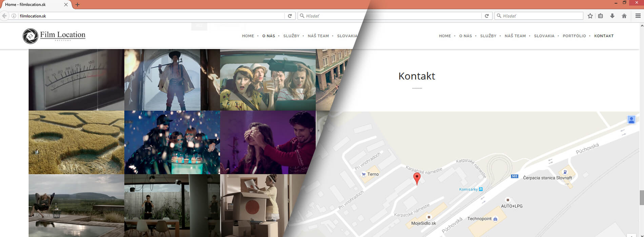Open the downloads arrow icon
644x237 pixels.
[612, 16]
